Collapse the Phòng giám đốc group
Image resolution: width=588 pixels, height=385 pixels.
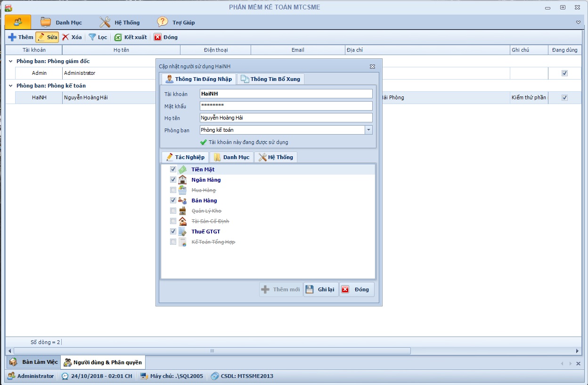tap(11, 61)
